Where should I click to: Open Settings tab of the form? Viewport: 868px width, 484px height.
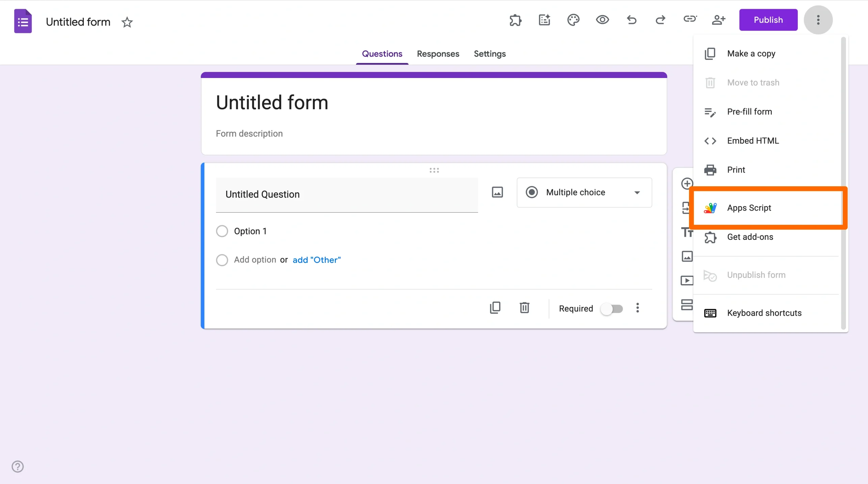[490, 54]
